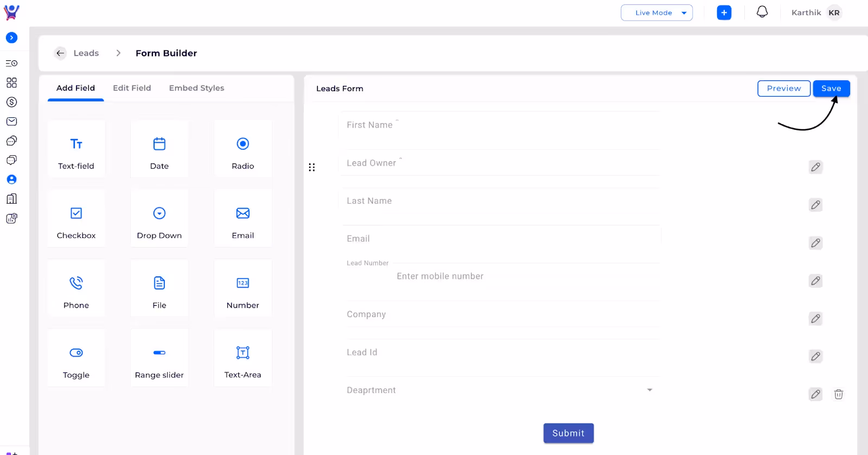Click the Lead Id input field
The width and height of the screenshot is (868, 455).
500,352
